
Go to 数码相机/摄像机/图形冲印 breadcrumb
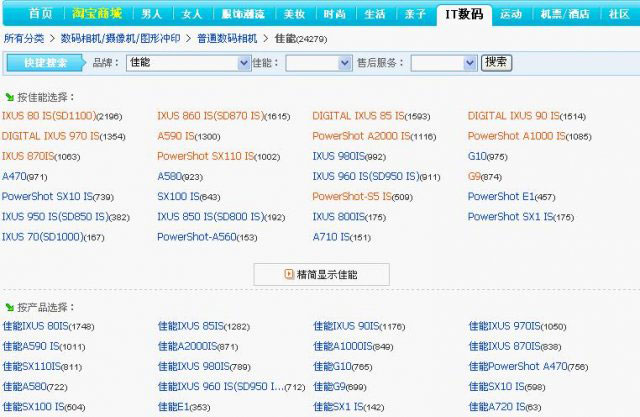120,38
